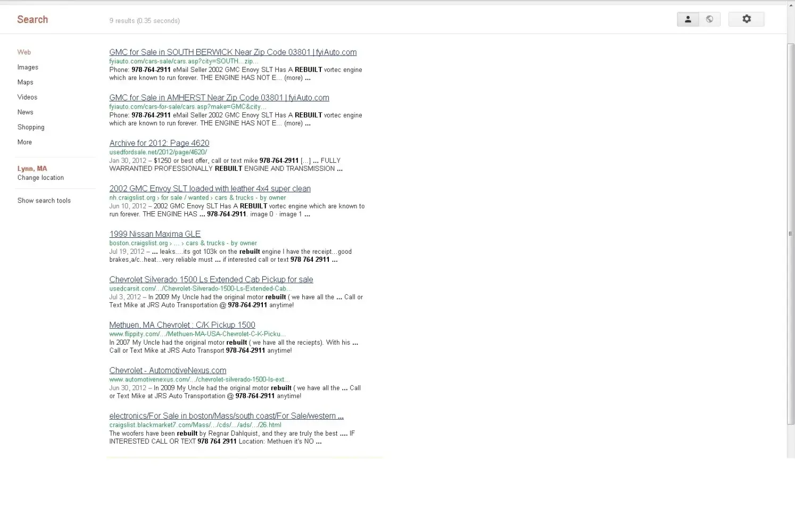Click the 9 results count text
This screenshot has height=532, width=795.
pyautogui.click(x=144, y=21)
